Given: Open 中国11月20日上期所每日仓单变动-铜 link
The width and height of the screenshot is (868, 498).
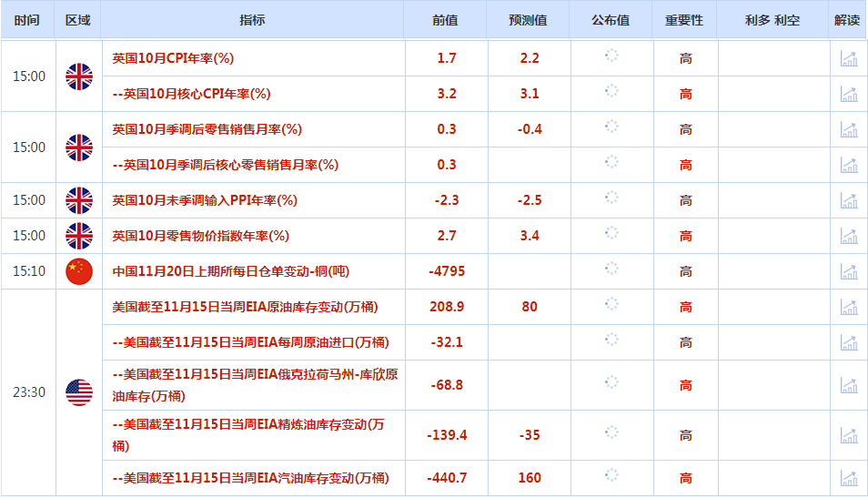Looking at the screenshot, I should 230,271.
